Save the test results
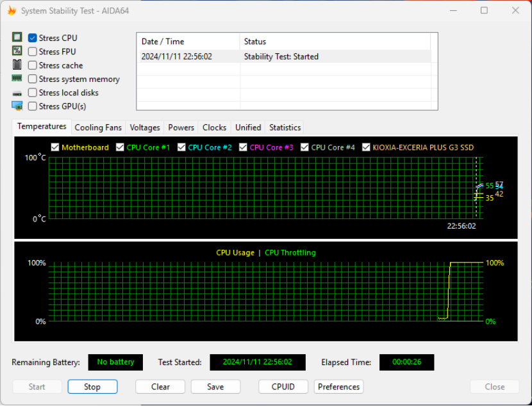 215,387
